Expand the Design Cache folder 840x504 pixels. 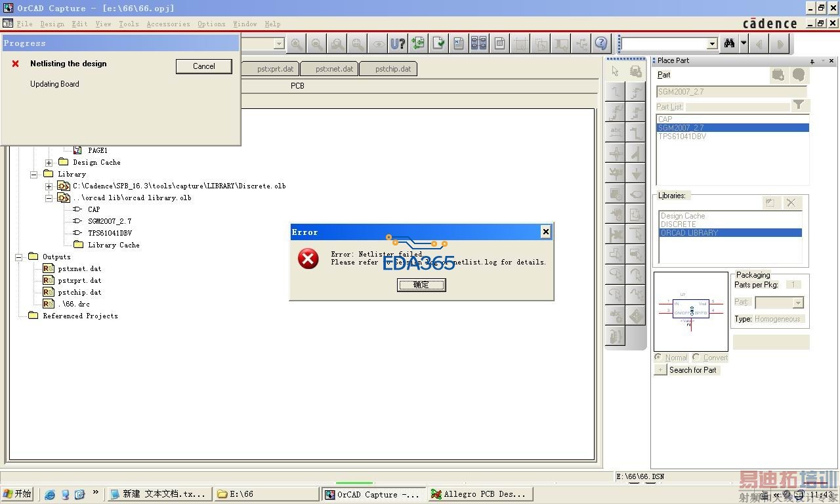[49, 162]
